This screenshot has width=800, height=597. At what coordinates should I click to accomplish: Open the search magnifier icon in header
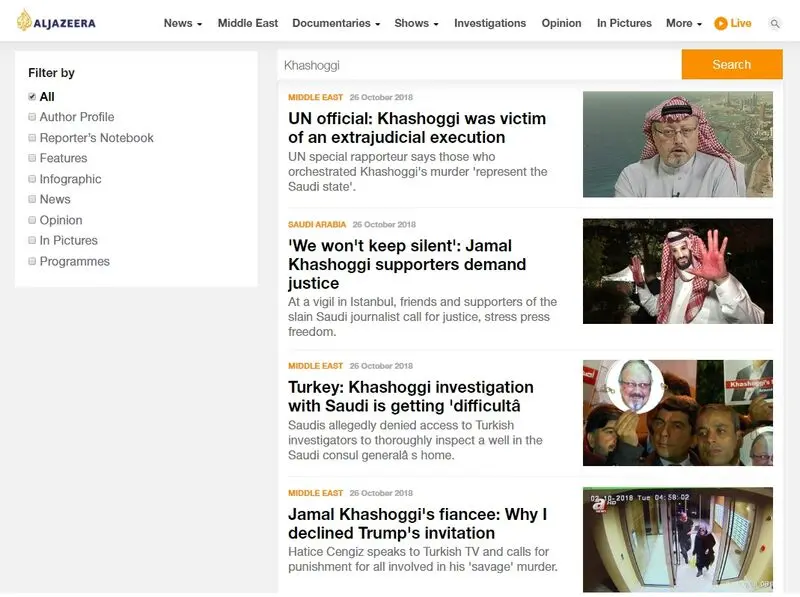point(774,23)
